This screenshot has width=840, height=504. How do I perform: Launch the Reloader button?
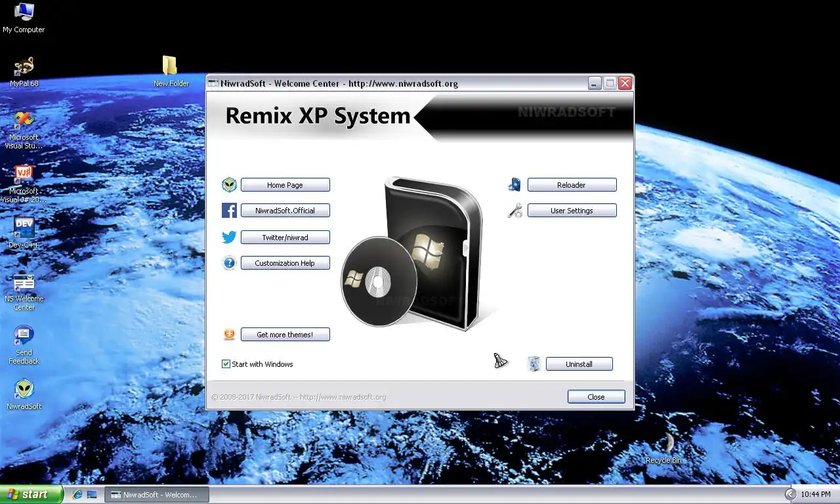coord(572,185)
